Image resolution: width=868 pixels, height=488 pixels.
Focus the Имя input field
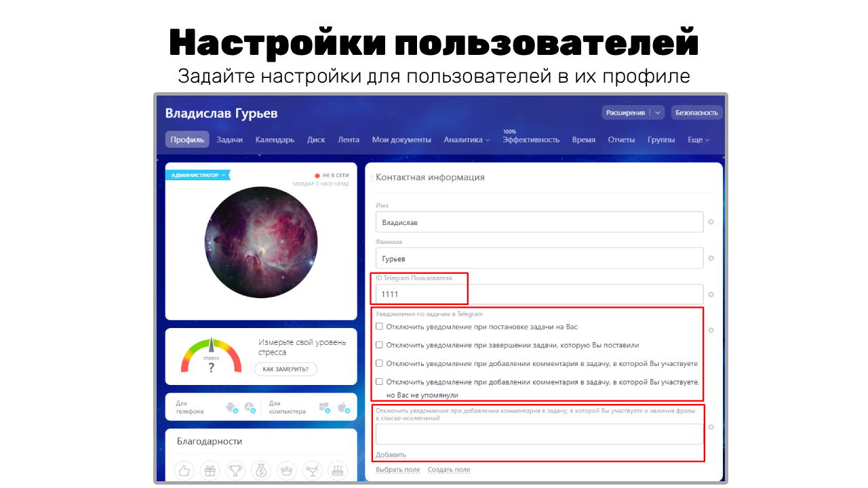point(540,222)
